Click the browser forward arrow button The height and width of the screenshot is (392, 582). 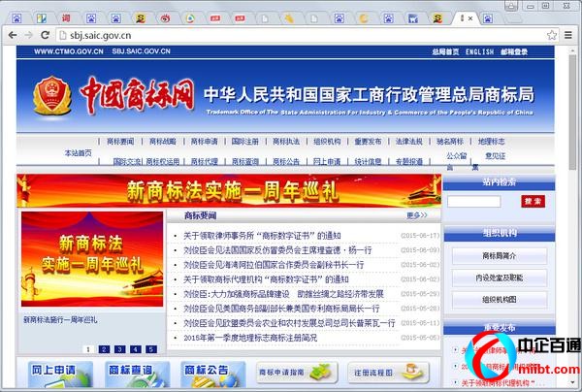click(30, 36)
